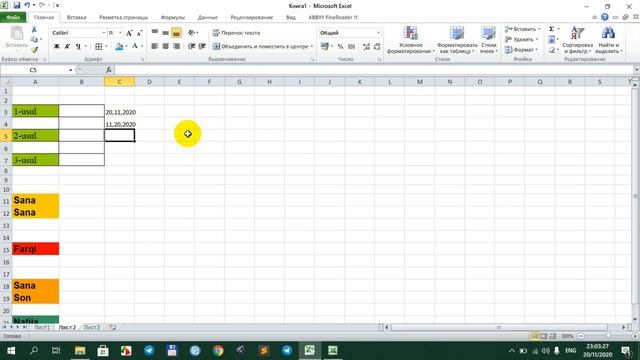
Task: Switch to page layout view in the status bar
Action: point(544,336)
